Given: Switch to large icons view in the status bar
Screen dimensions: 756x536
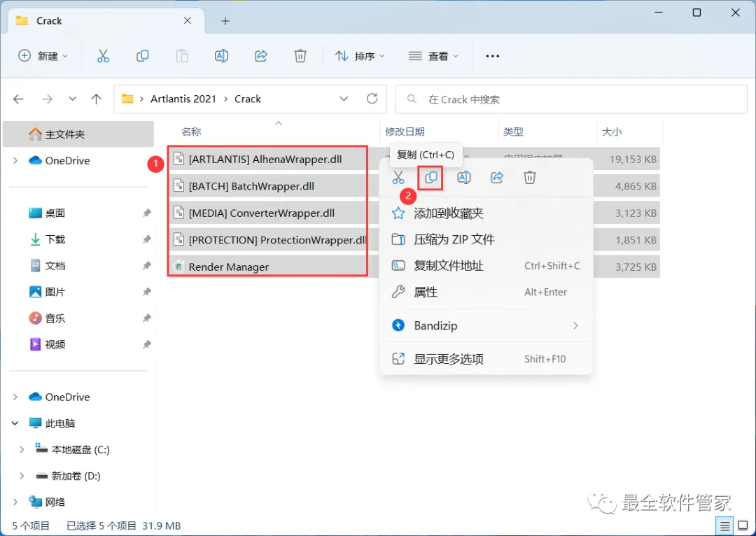Looking at the screenshot, I should (x=743, y=526).
